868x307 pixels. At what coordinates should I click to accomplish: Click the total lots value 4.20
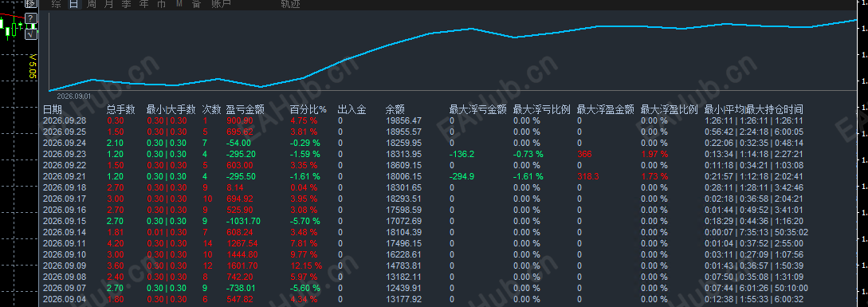click(x=116, y=243)
